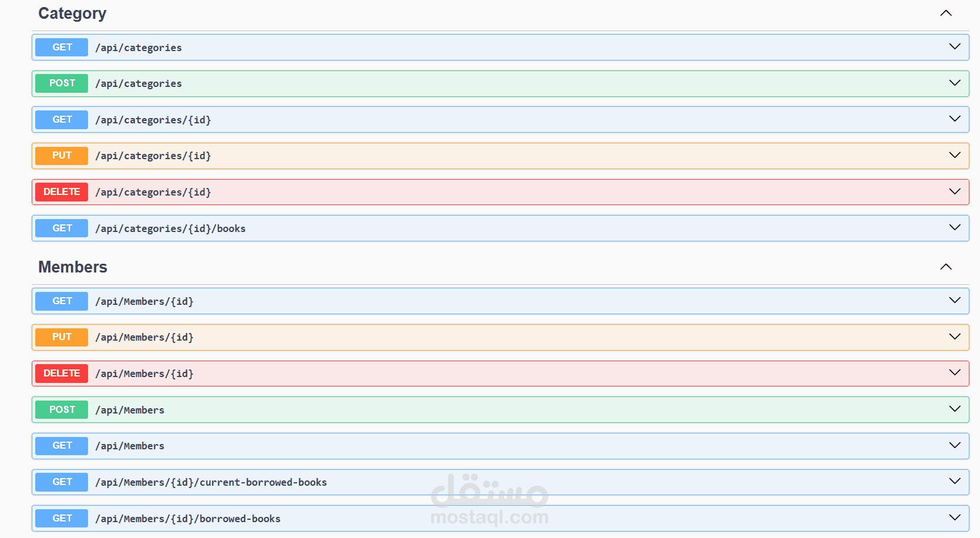Click GET badge for current-borrowed-books

62,482
